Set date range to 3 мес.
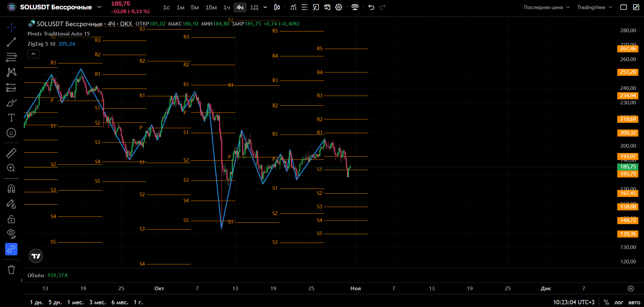The width and height of the screenshot is (644, 307). (98, 302)
